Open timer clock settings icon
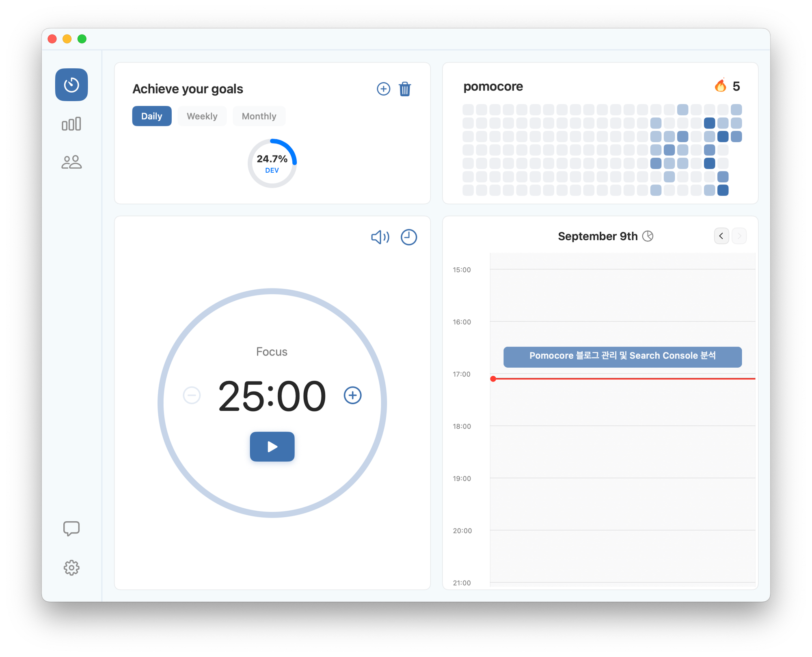Screen dimensions: 812x657 (408, 237)
